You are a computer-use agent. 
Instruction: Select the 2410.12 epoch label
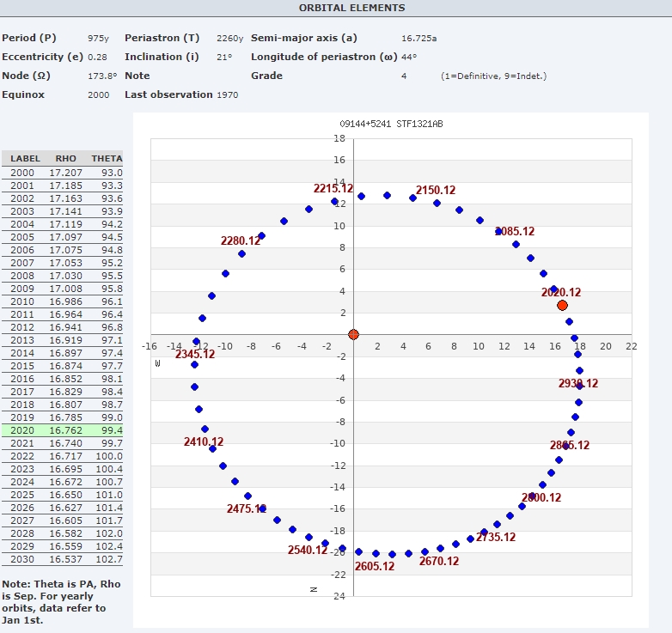(203, 441)
